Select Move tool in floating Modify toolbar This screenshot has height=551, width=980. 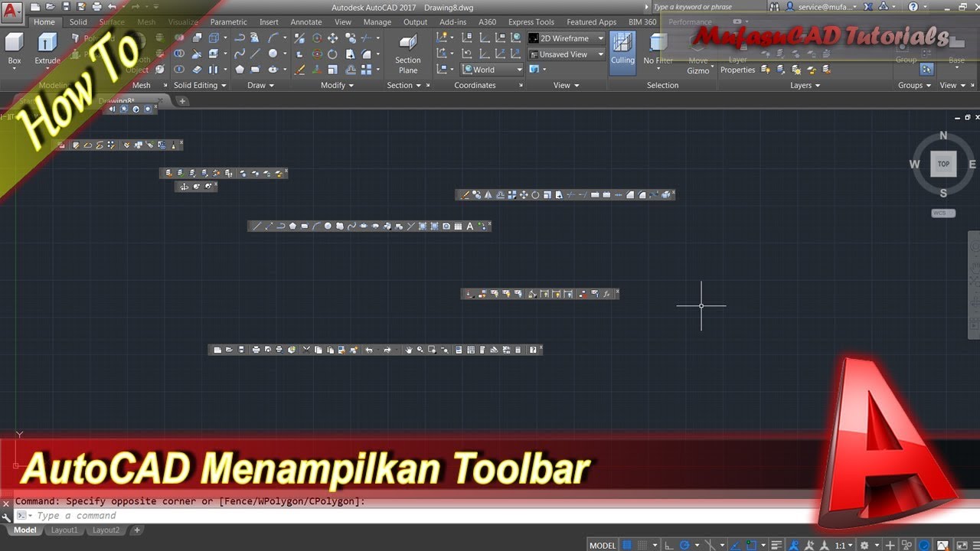tap(524, 195)
